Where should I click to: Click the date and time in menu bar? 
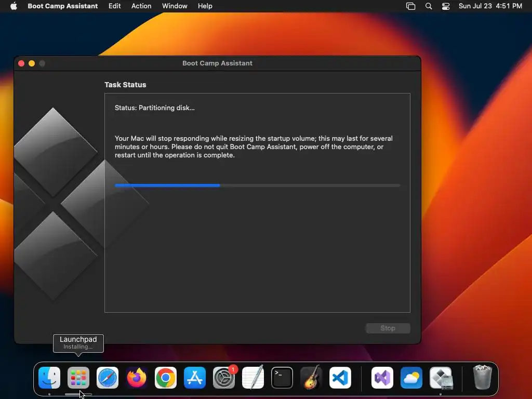[x=490, y=6]
